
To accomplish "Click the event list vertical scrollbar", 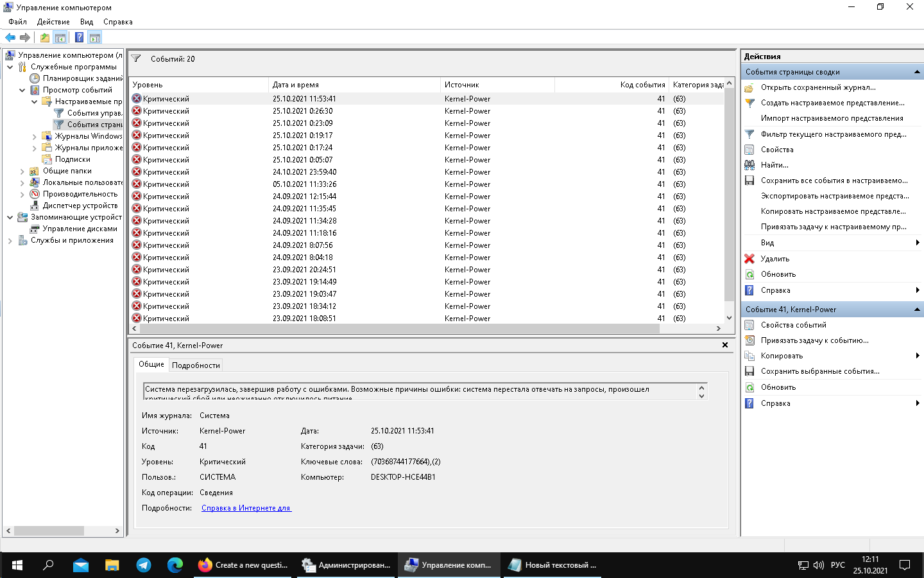I will click(x=729, y=195).
